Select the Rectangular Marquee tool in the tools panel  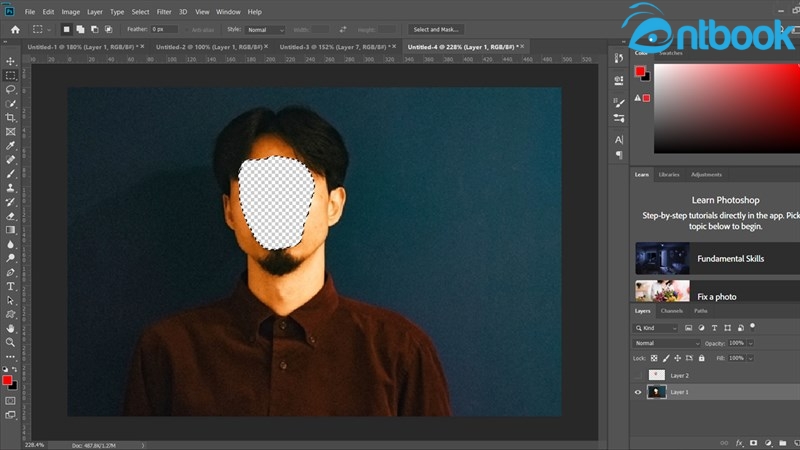point(10,76)
